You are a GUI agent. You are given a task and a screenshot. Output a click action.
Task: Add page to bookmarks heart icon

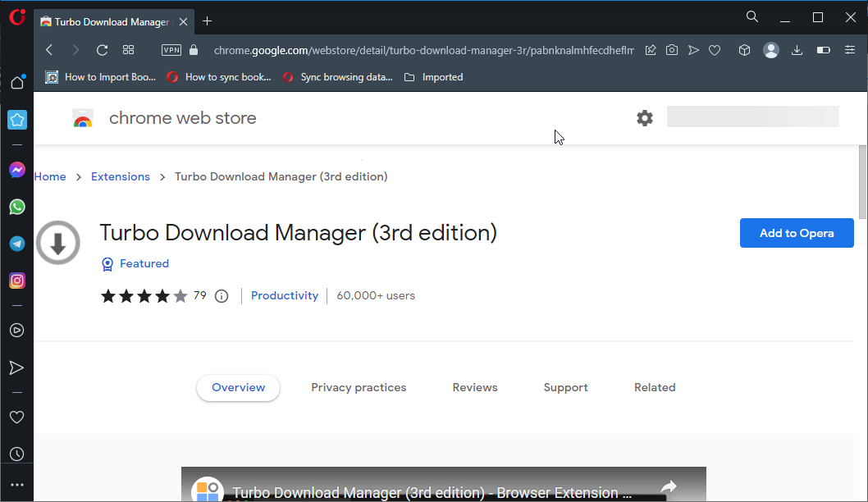[715, 50]
